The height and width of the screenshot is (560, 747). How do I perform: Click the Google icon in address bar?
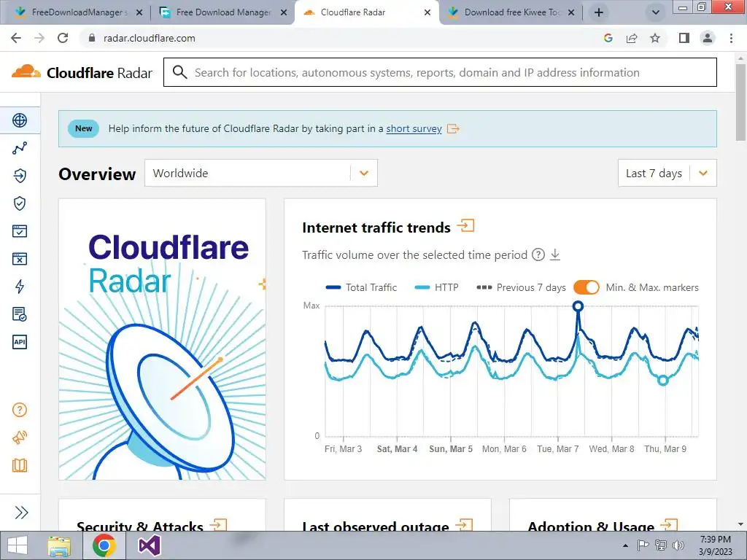[608, 38]
